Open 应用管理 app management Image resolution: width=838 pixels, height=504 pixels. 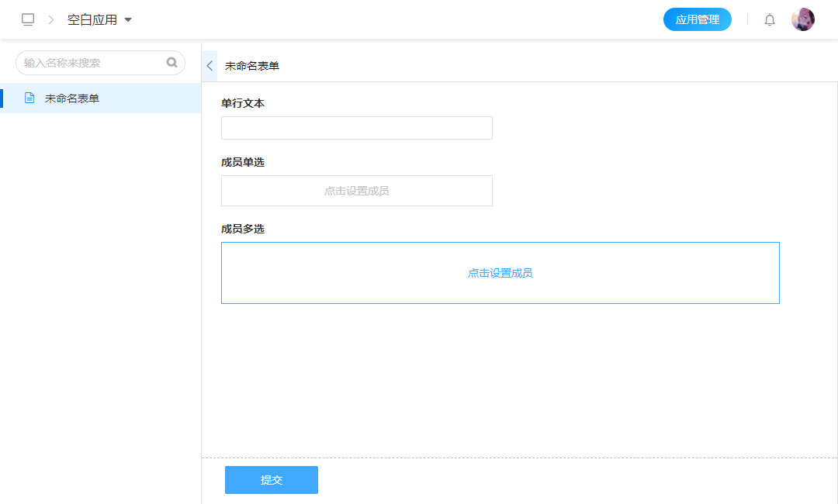(697, 19)
